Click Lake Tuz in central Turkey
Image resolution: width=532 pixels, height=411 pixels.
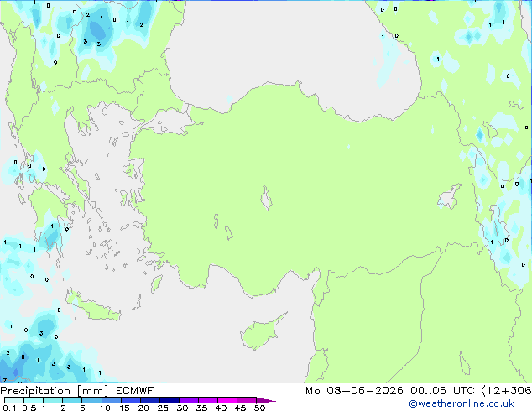(266, 199)
